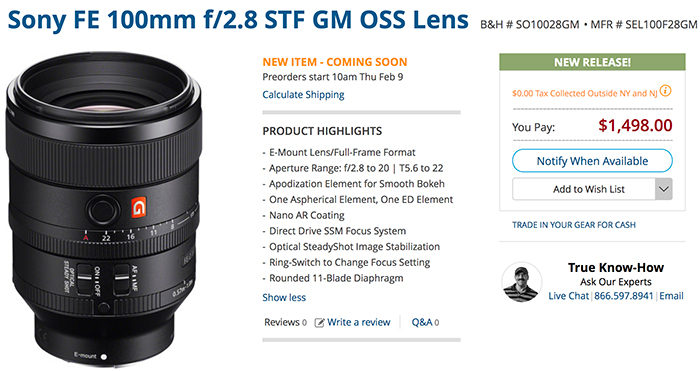The width and height of the screenshot is (700, 371).
Task: Open the Write a review link
Action: [358, 322]
